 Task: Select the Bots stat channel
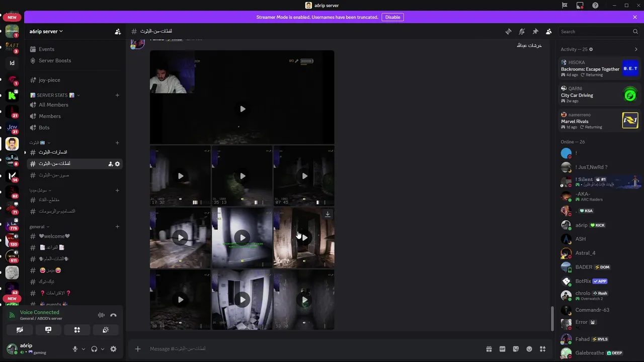point(74,128)
